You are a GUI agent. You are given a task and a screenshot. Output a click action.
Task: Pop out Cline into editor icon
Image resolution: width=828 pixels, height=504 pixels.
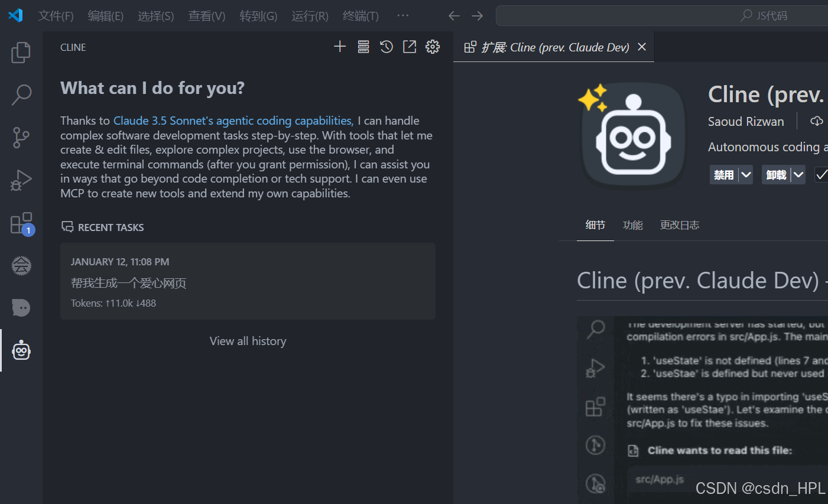coord(410,47)
